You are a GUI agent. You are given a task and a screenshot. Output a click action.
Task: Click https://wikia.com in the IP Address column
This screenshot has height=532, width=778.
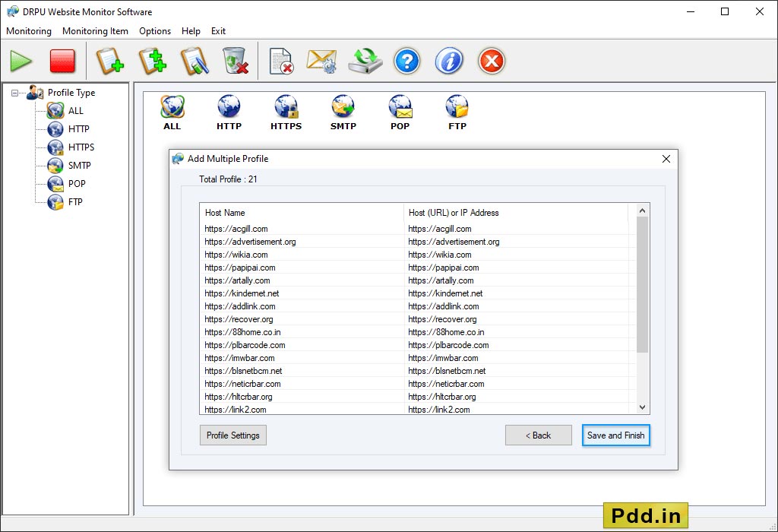point(440,255)
